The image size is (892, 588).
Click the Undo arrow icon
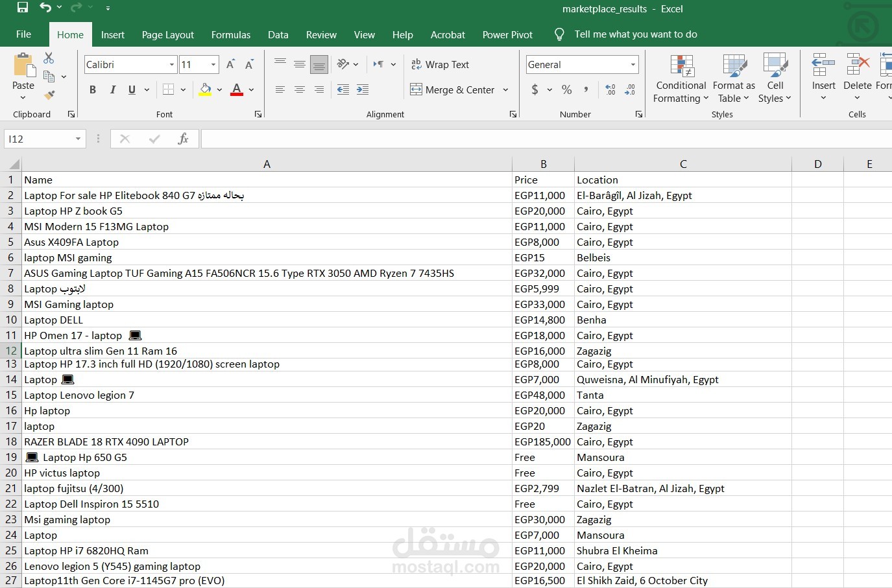[x=45, y=8]
